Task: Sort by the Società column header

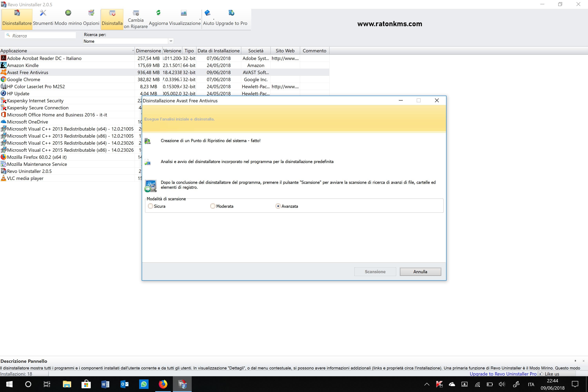Action: coord(256,51)
